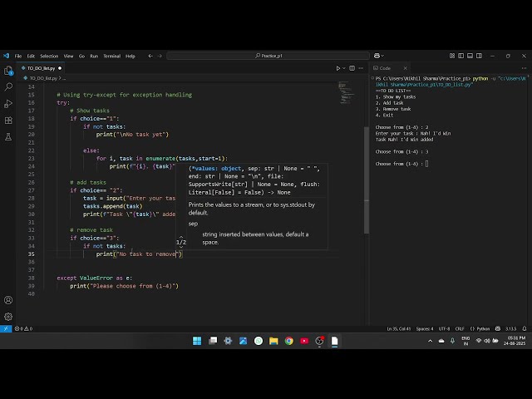
Task: Open the Accounts menu icon
Action: tap(8, 300)
